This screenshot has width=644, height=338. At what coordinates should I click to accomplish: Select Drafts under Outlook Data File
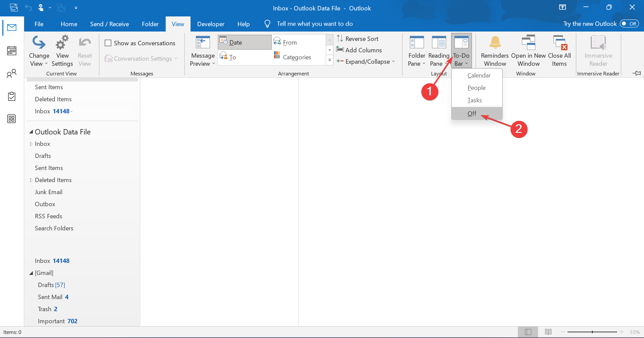pyautogui.click(x=43, y=156)
